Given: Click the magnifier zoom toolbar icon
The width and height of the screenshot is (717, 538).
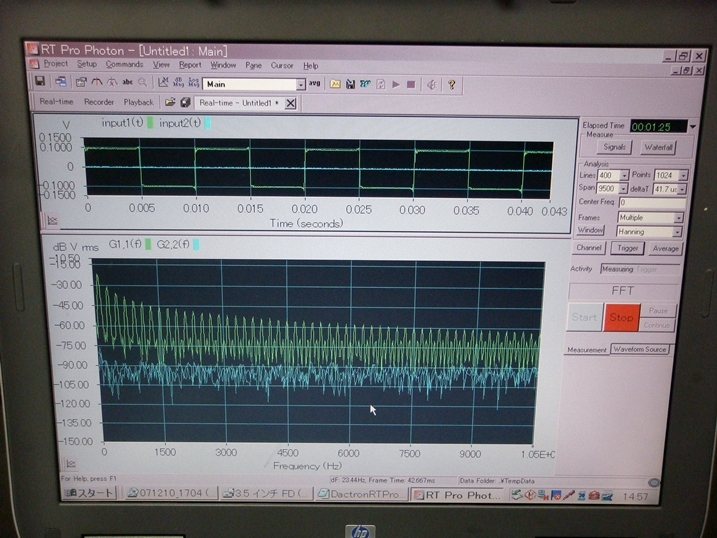Looking at the screenshot, I should point(143,82).
